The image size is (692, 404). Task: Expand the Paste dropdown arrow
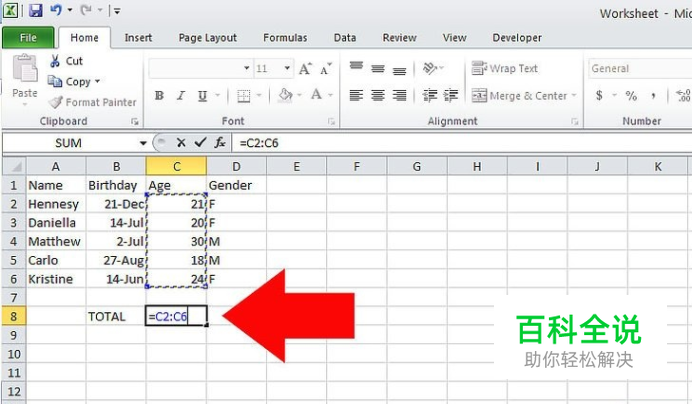point(25,104)
